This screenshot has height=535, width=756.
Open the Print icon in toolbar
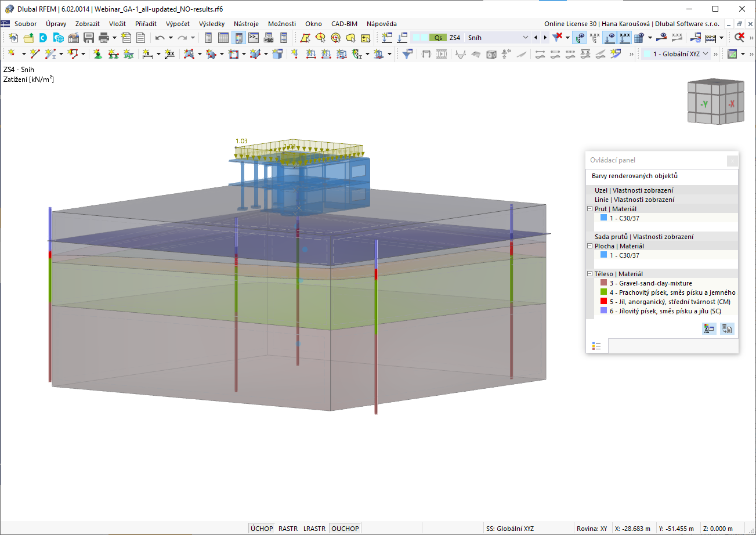tap(104, 38)
